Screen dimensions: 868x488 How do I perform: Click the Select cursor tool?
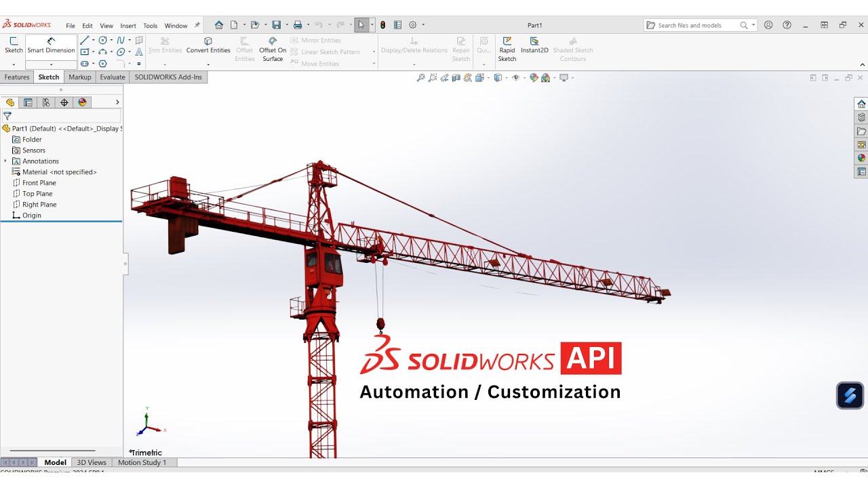click(x=361, y=25)
